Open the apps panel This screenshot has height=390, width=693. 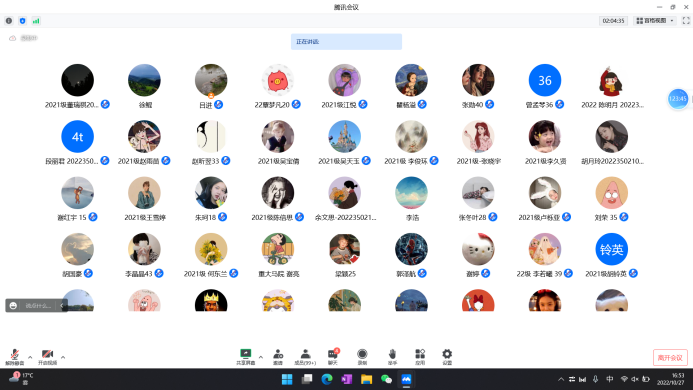point(420,356)
